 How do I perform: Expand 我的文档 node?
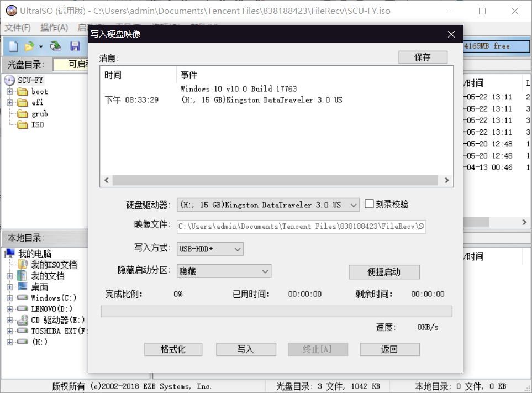(9, 276)
